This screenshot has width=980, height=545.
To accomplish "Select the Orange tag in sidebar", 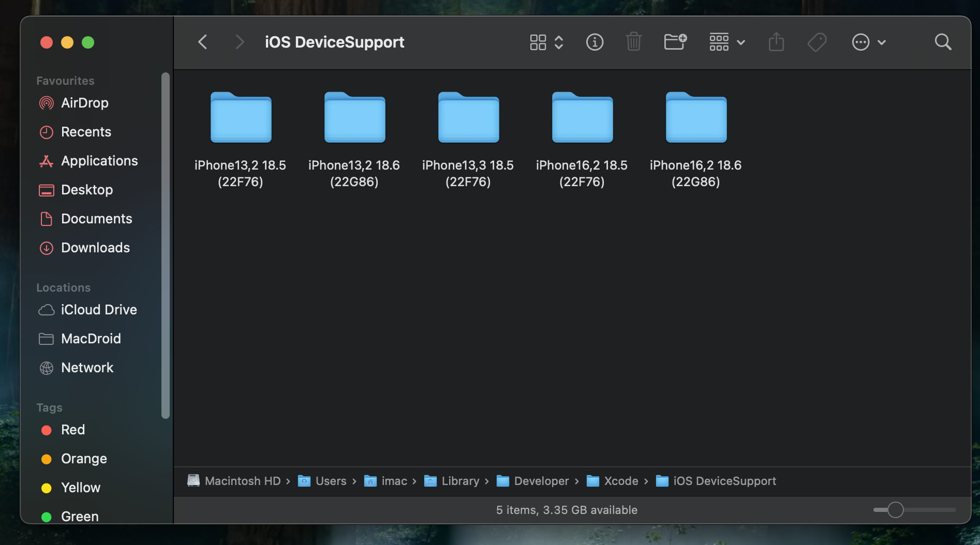I will tap(83, 459).
